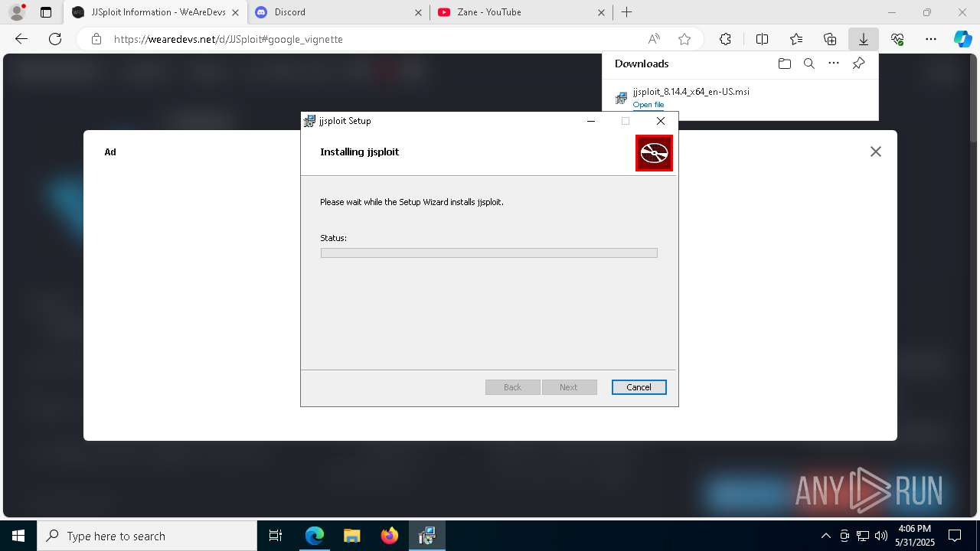
Task: Toggle split screen view icon
Action: point(763,39)
